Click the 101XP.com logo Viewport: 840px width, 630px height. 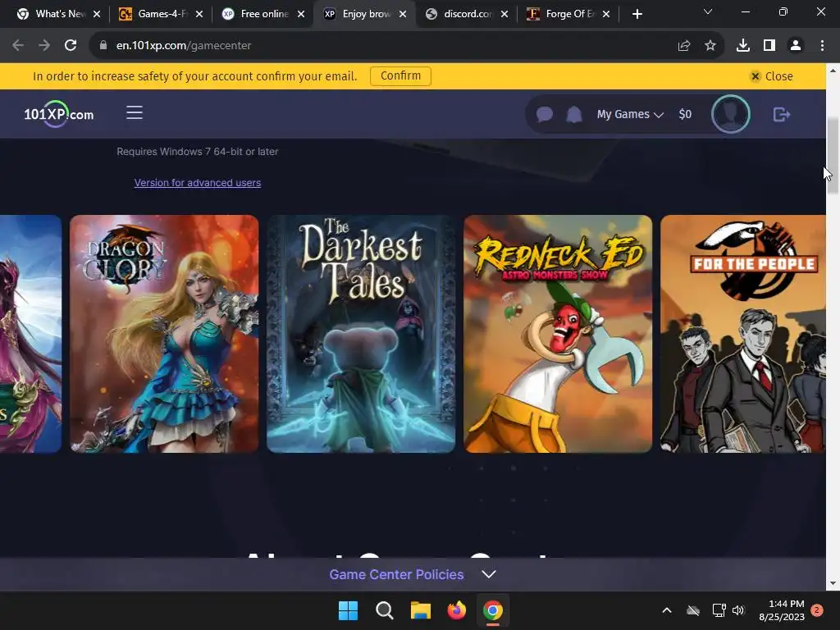(x=59, y=114)
